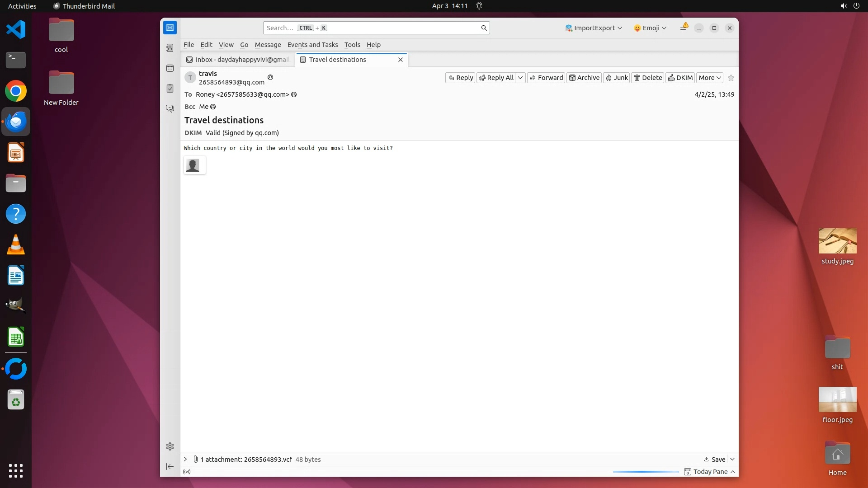Open the Chat sidebar icon
This screenshot has width=868, height=488.
[170, 109]
